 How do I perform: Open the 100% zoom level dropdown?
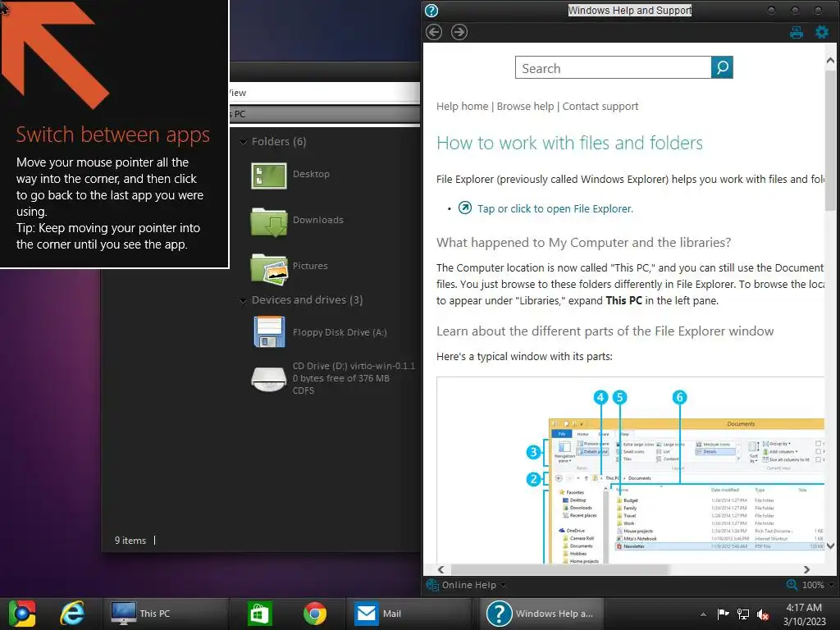[818, 585]
